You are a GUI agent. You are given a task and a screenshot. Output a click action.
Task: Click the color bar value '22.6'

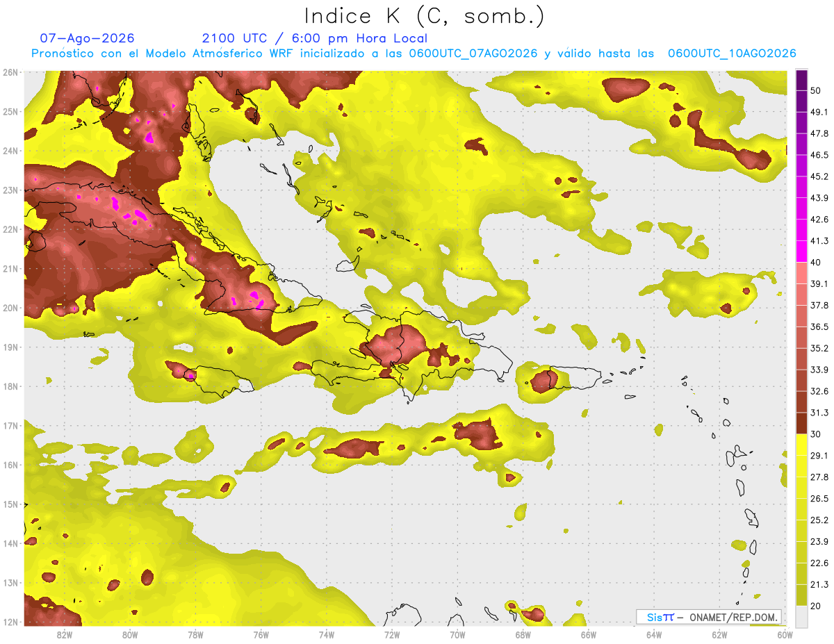819,563
